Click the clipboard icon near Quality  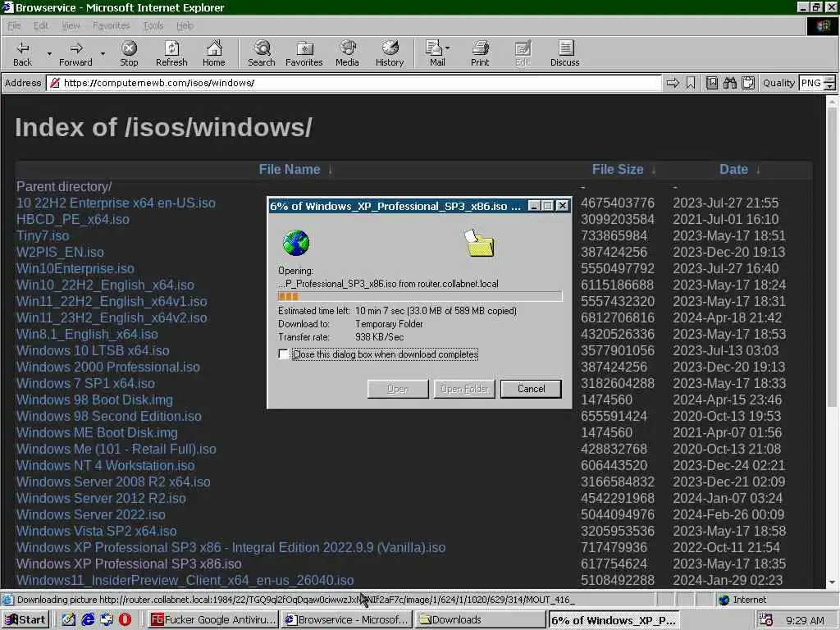[748, 83]
